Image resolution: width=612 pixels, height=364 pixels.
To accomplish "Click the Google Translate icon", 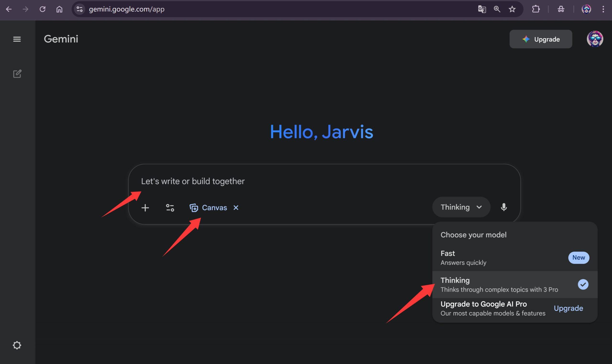I will [x=482, y=9].
